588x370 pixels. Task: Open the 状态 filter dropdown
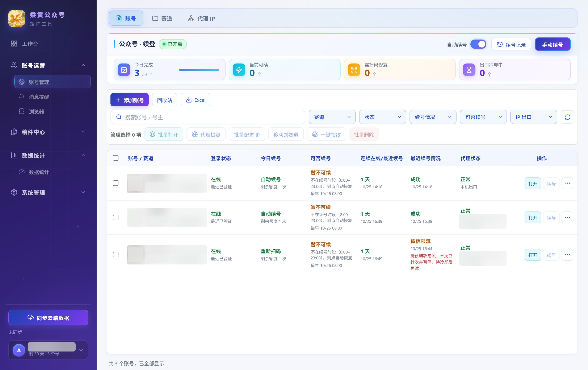[x=383, y=117]
